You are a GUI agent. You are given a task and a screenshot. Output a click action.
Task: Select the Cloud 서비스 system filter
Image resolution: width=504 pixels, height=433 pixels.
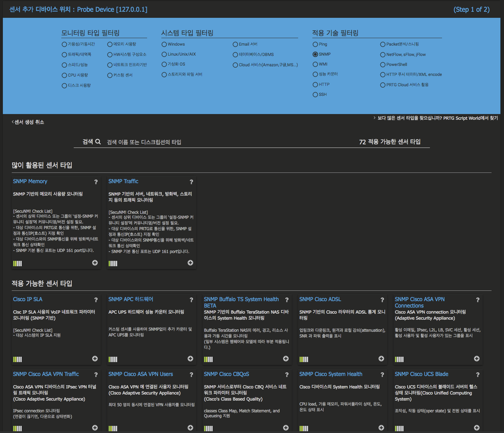click(x=235, y=65)
